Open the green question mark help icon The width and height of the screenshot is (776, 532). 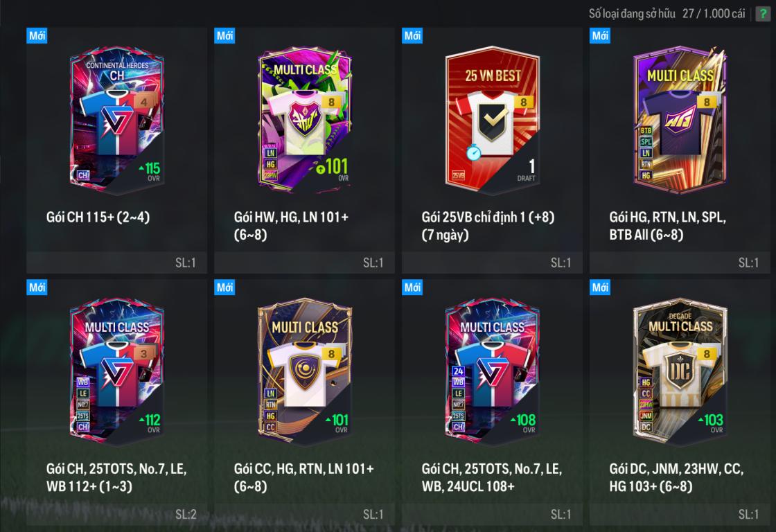pos(763,14)
